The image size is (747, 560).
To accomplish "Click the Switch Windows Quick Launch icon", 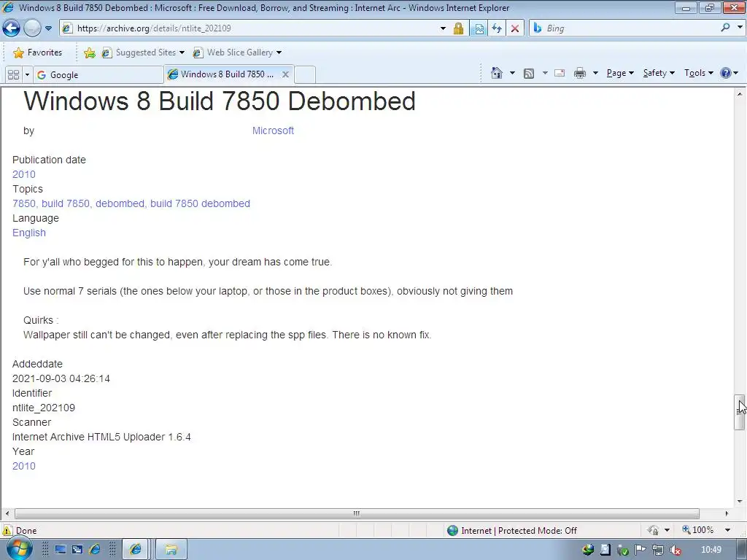I will click(x=77, y=550).
